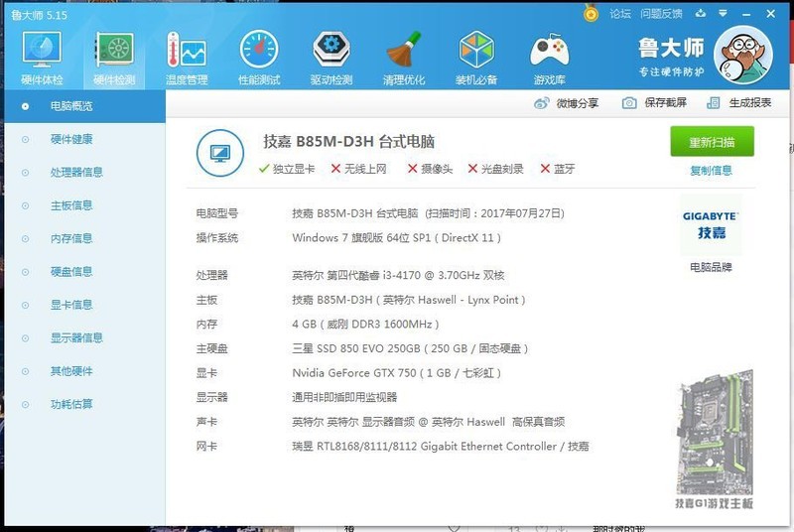Select 电脑概览 in the sidebar
794x532 pixels.
[x=85, y=106]
